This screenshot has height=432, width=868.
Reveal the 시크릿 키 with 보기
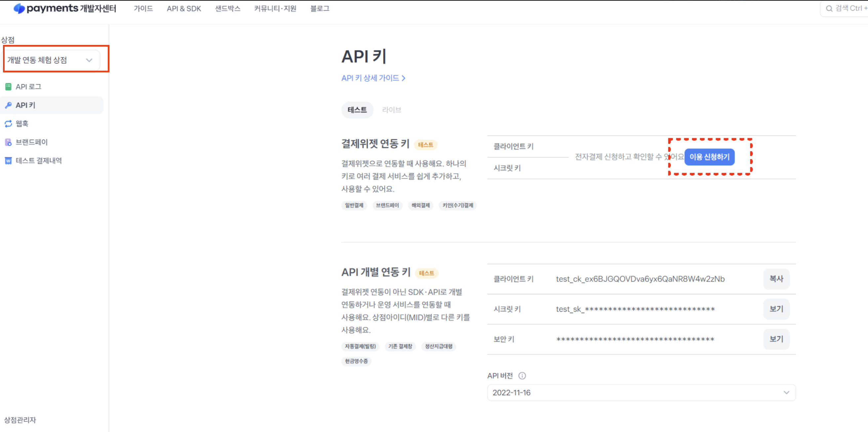click(x=776, y=309)
